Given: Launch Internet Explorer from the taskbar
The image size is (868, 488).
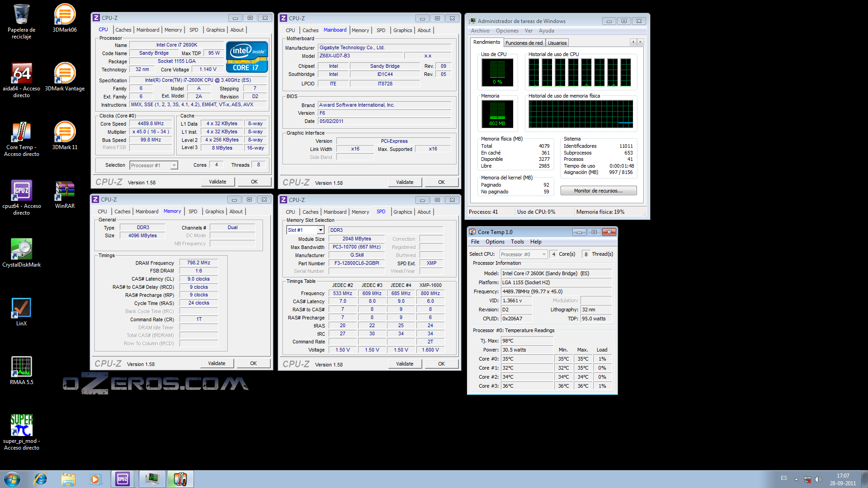Looking at the screenshot, I should 41,479.
